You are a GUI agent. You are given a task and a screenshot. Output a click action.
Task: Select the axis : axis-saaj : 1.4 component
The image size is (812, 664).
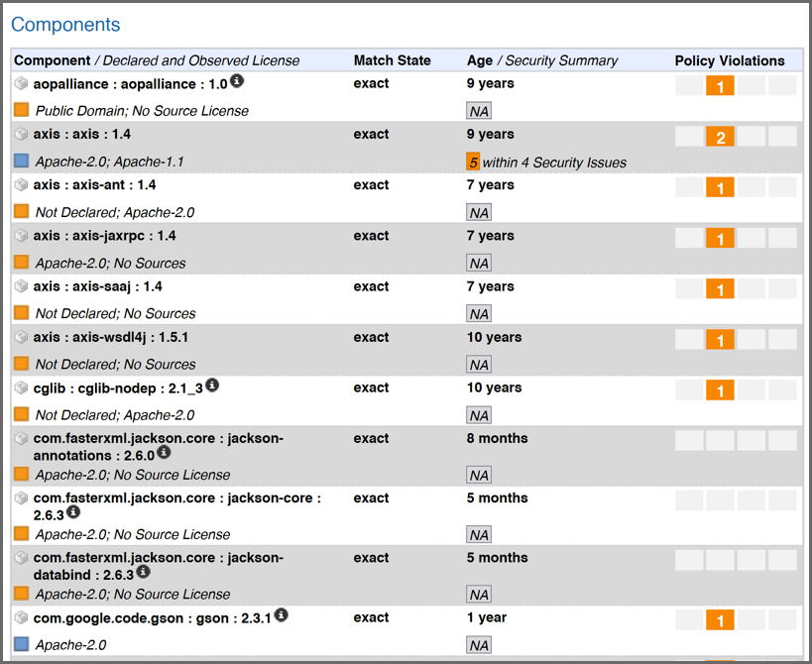pyautogui.click(x=97, y=286)
